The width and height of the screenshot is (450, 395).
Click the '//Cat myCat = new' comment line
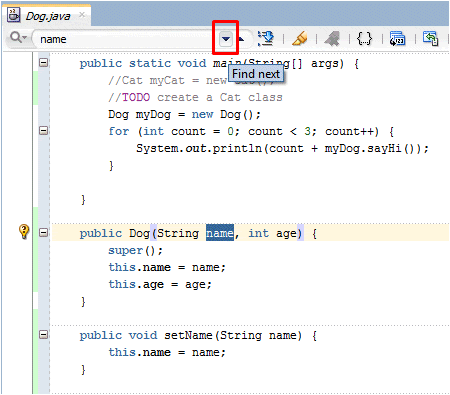[x=168, y=80]
